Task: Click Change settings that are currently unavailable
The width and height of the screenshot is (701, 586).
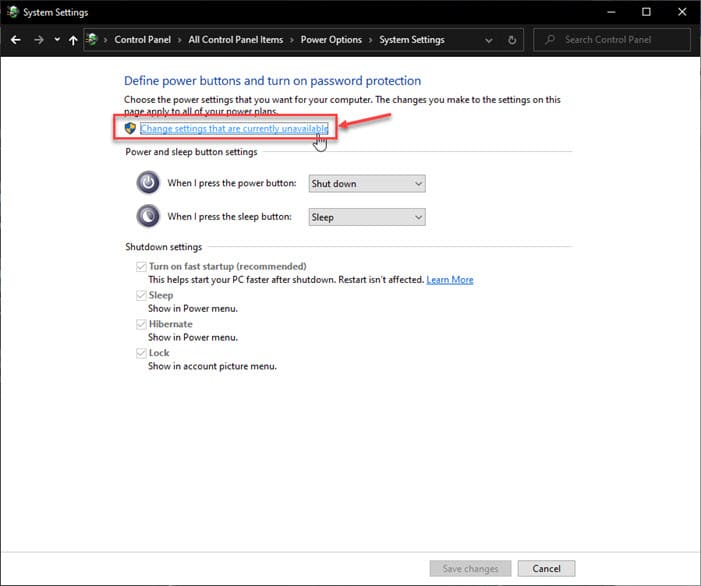Action: (x=234, y=129)
